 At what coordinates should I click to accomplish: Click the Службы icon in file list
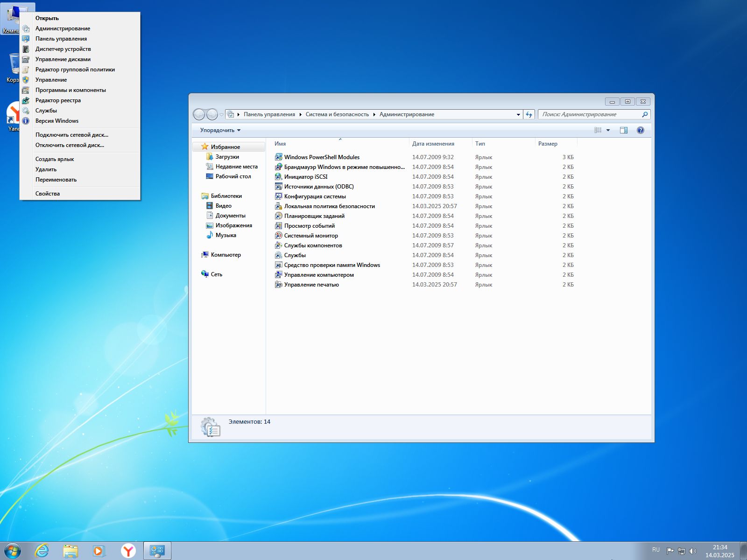click(x=278, y=255)
